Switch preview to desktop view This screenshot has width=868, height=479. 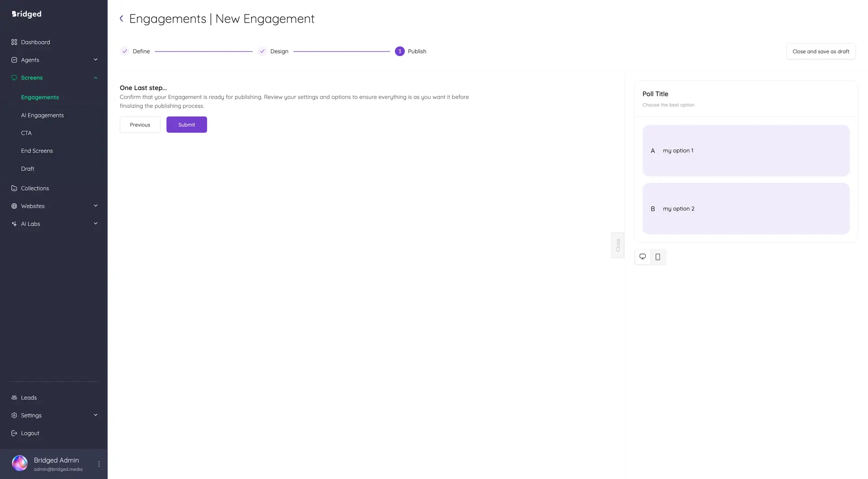(642, 256)
